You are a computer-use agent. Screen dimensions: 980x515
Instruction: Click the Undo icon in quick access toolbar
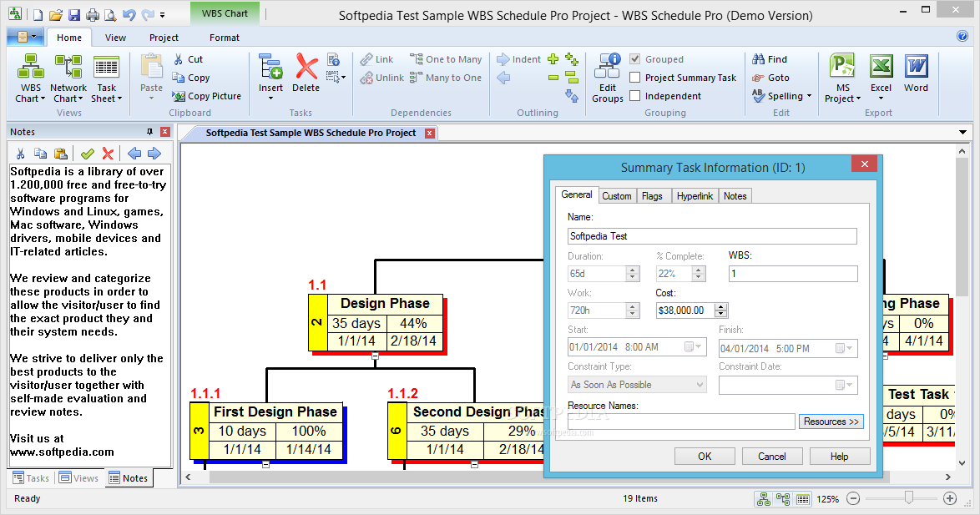coord(129,14)
